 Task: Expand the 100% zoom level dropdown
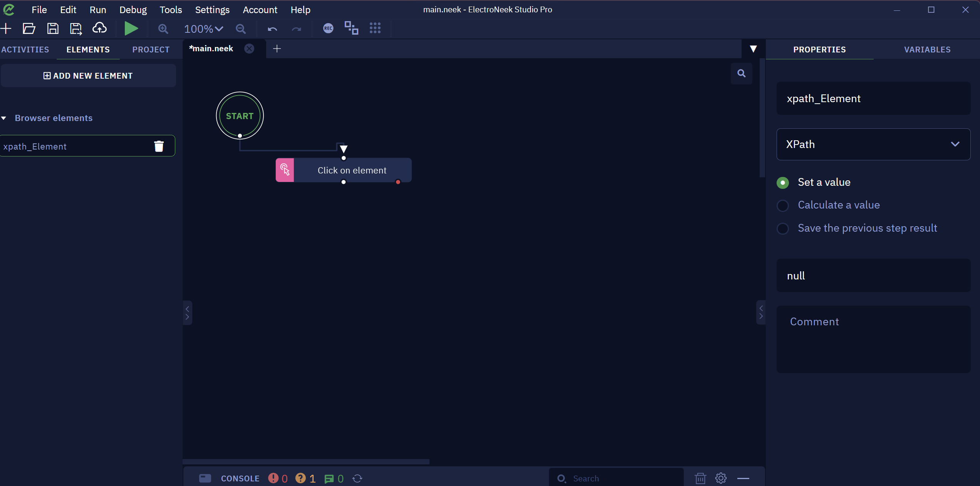pyautogui.click(x=203, y=29)
